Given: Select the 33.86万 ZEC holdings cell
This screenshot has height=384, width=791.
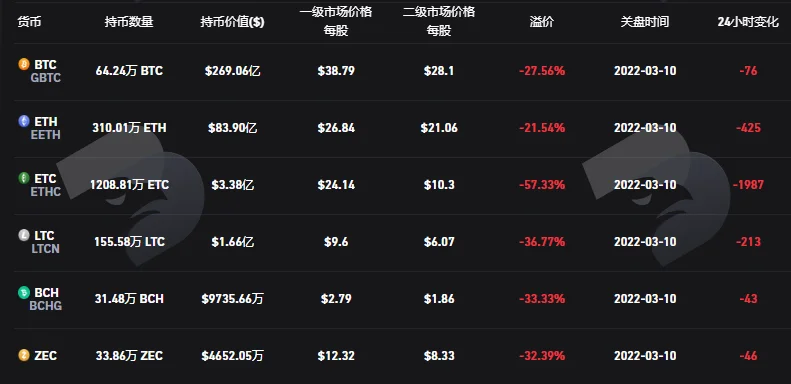Looking at the screenshot, I should click(x=129, y=356).
